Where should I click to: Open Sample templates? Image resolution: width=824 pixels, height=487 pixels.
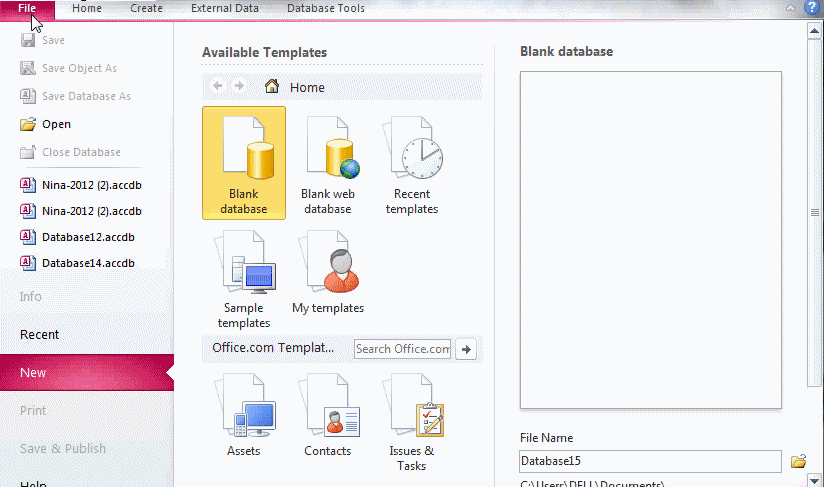coord(244,279)
